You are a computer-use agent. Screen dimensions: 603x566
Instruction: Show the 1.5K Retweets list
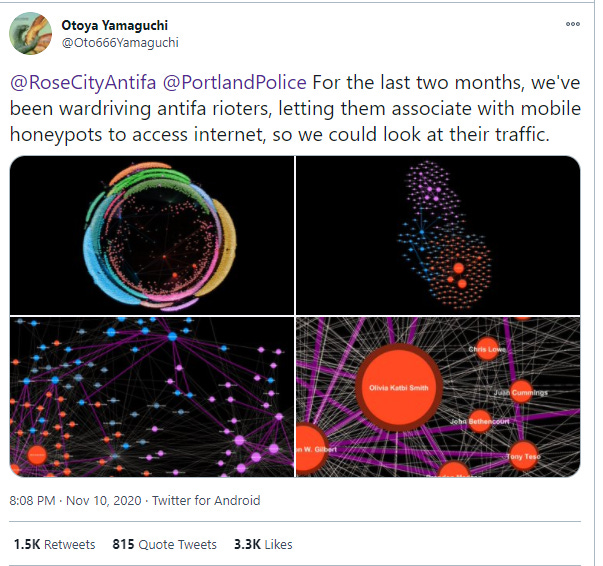click(x=55, y=544)
